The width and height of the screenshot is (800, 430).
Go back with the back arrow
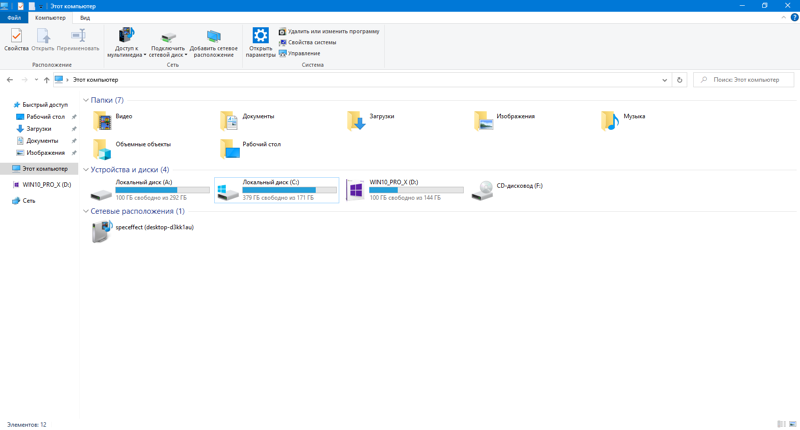click(x=10, y=80)
